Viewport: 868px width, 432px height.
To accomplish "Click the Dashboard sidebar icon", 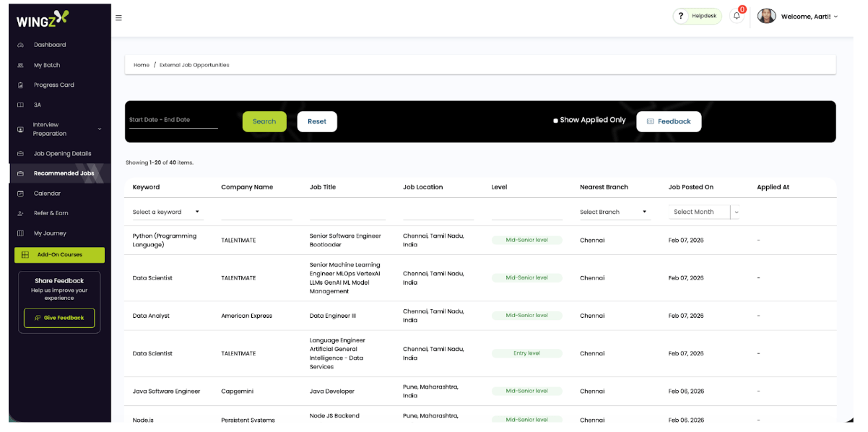I will (20, 45).
